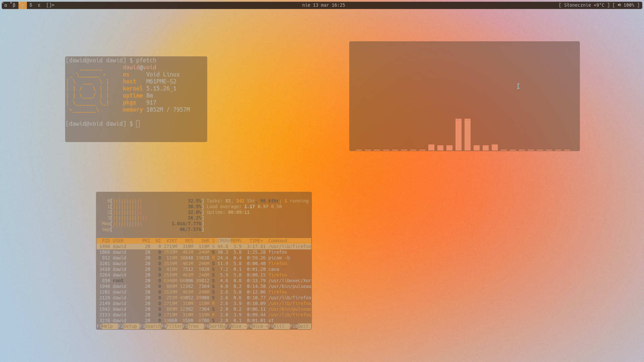This screenshot has width=644, height=362.
Task: Switch to the ε workspace tag
Action: point(39,5)
